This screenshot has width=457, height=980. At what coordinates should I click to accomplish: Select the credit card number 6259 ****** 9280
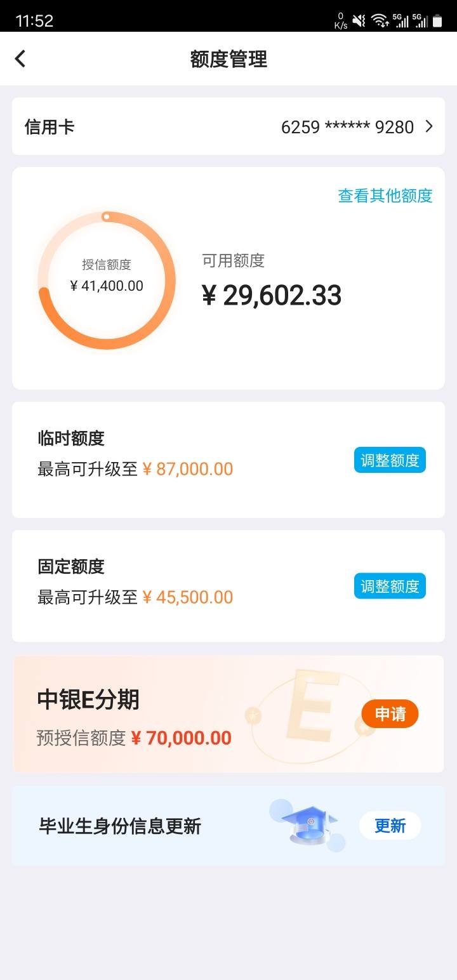(x=347, y=127)
